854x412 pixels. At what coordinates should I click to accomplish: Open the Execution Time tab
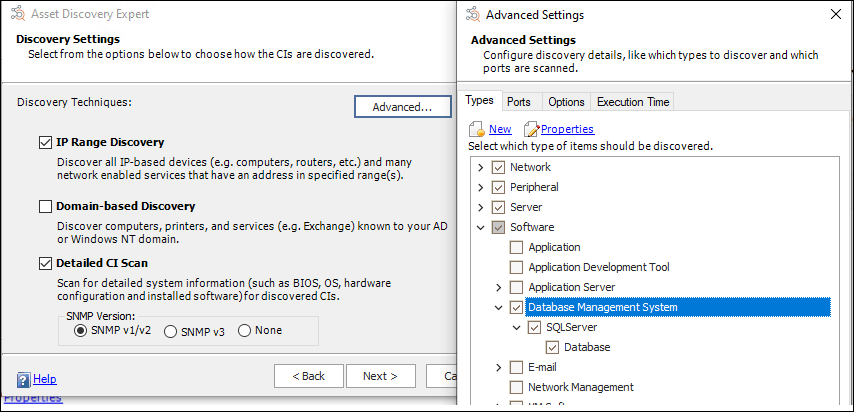coord(632,102)
